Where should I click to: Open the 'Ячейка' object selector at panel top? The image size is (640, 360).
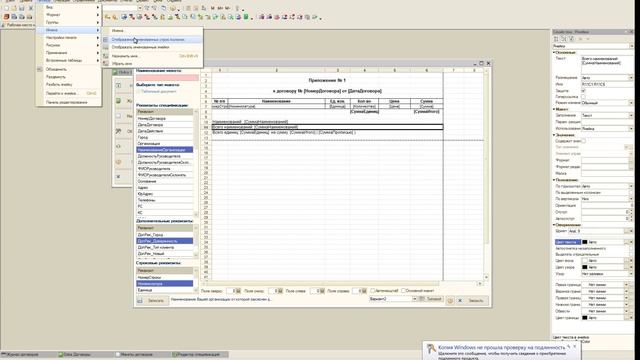point(631,46)
